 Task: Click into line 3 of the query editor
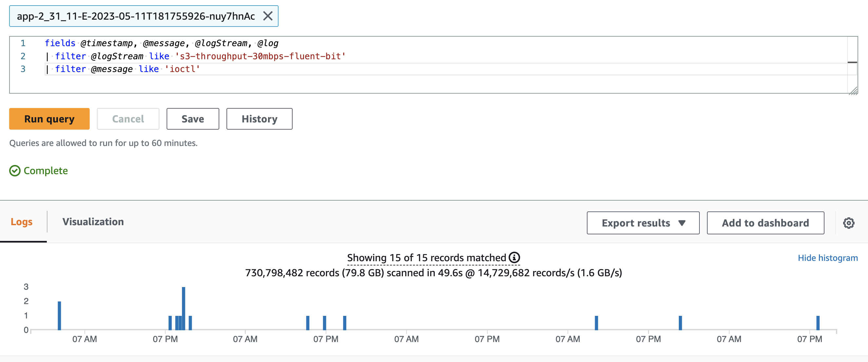point(445,69)
